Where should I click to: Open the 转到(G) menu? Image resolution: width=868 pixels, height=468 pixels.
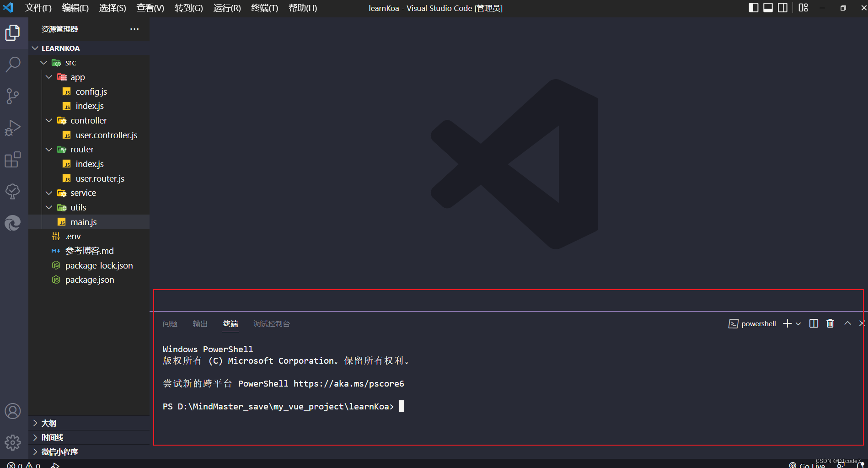(189, 8)
